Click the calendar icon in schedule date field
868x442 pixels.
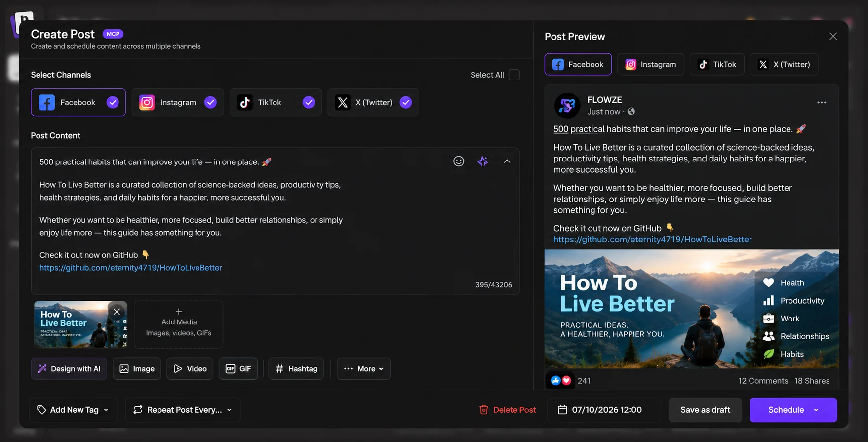click(x=562, y=410)
